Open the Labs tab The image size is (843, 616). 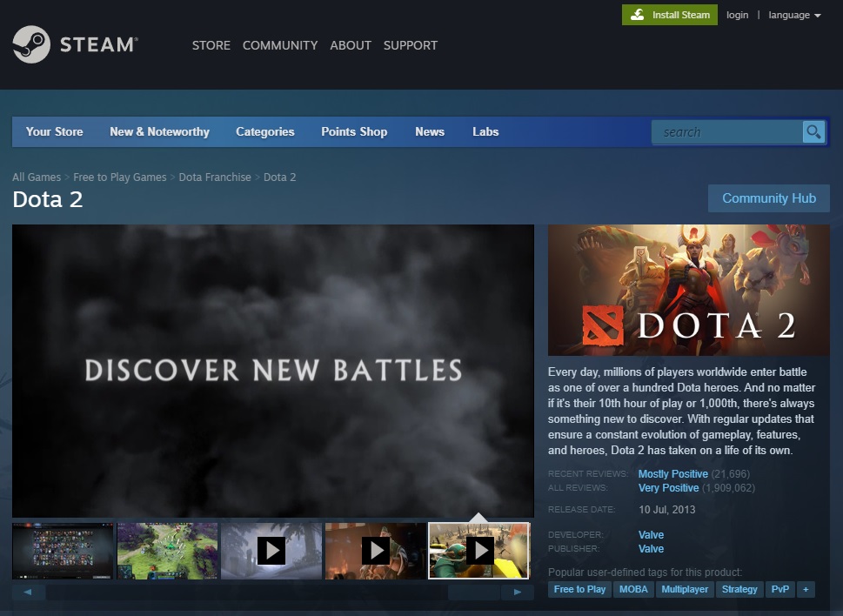click(x=485, y=131)
